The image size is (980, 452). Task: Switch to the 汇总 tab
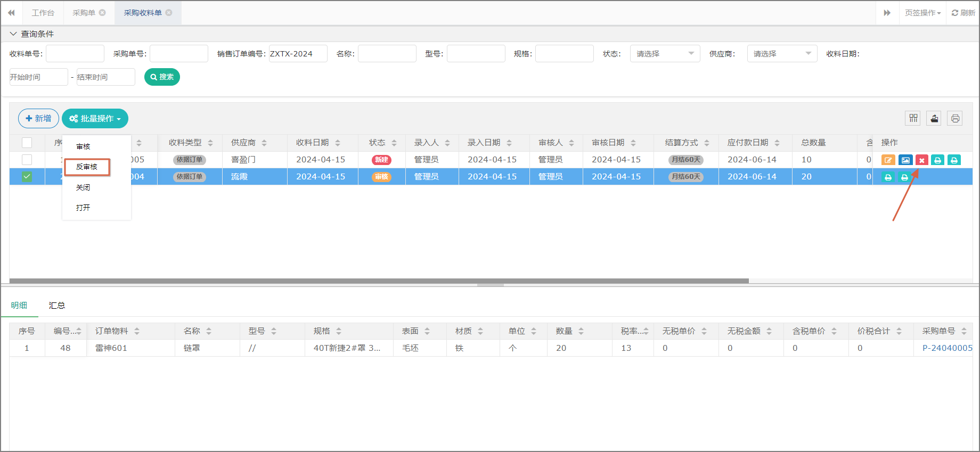coord(57,306)
